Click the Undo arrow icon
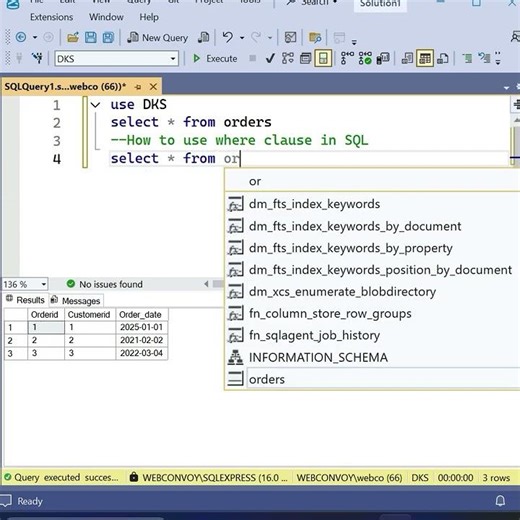The width and height of the screenshot is (520, 520). 228,37
